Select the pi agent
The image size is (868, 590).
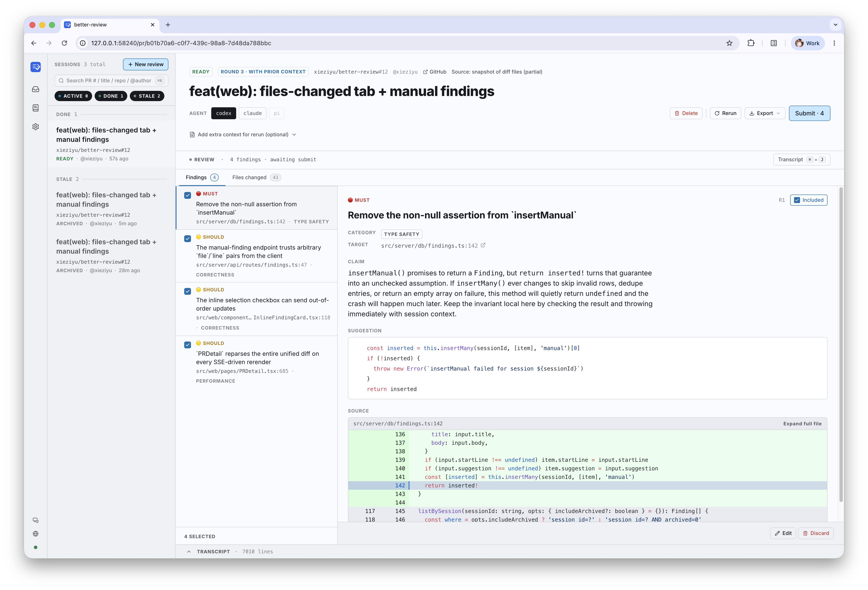click(x=277, y=113)
